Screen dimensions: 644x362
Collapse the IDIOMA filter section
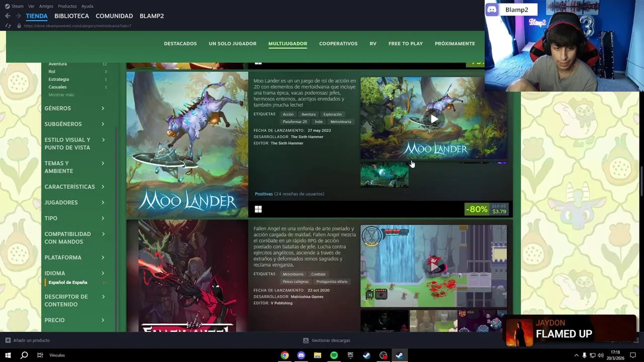[x=74, y=273]
